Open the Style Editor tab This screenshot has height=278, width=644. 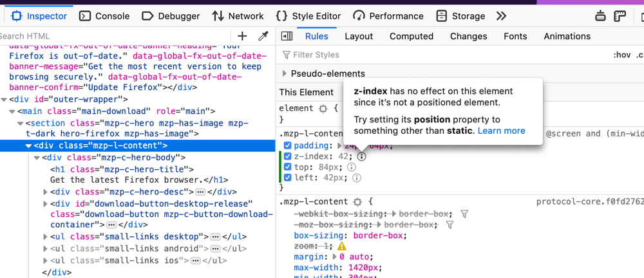tap(308, 16)
